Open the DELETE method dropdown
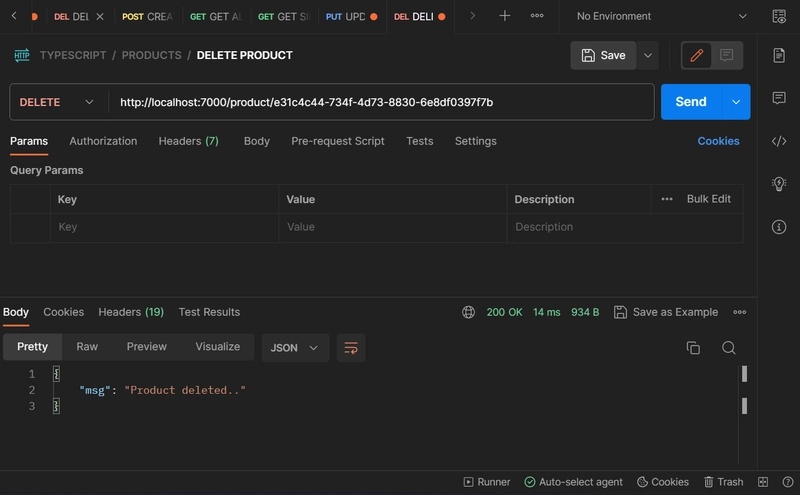This screenshot has height=495, width=800. 57,102
